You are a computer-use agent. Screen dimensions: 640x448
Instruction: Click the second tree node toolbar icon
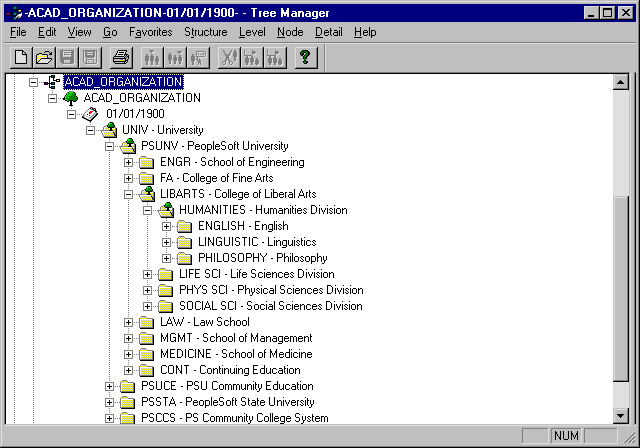pos(175,57)
